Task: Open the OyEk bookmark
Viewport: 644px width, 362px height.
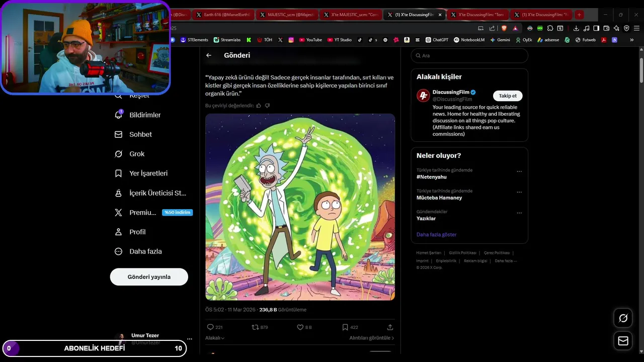Action: pos(524,40)
